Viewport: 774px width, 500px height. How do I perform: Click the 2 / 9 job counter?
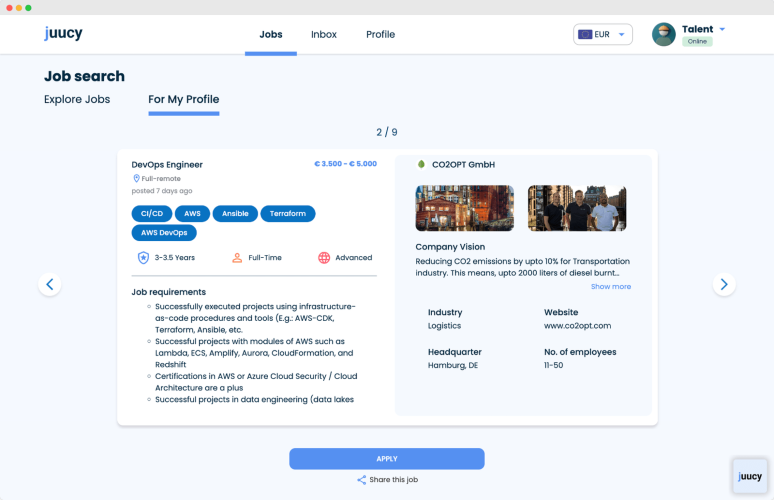pyautogui.click(x=387, y=132)
